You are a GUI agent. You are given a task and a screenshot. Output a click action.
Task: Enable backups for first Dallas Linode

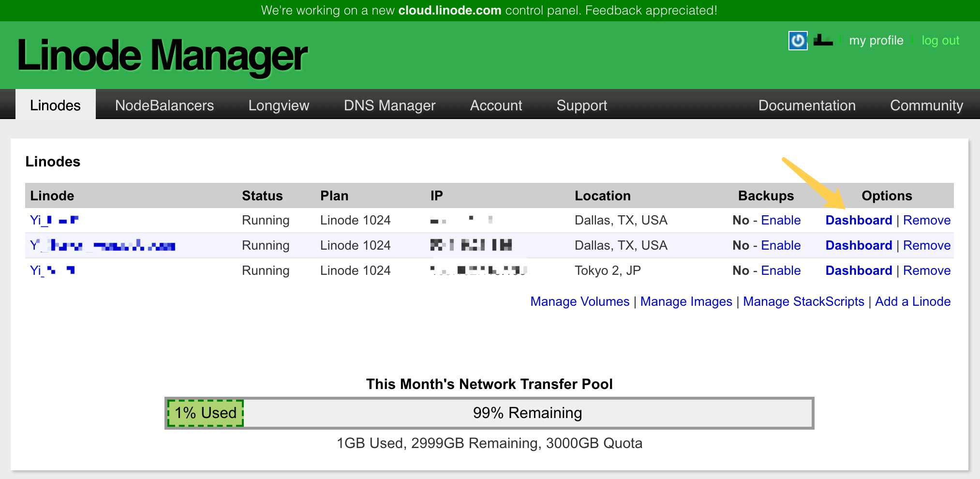coord(781,220)
